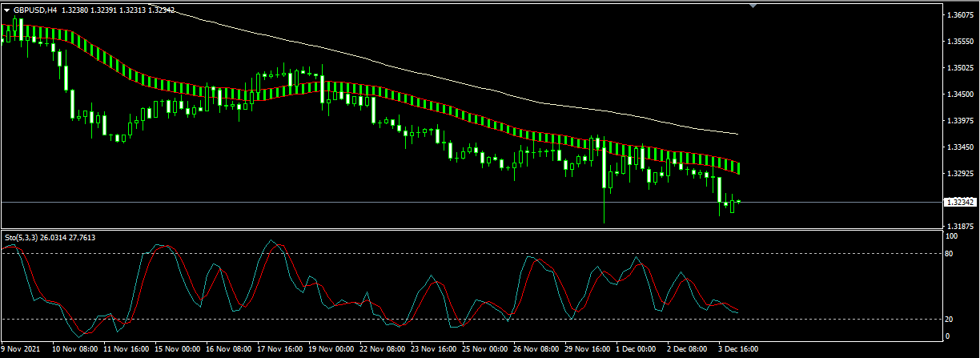Click the 9 Nov 2021 date label

coord(21,349)
